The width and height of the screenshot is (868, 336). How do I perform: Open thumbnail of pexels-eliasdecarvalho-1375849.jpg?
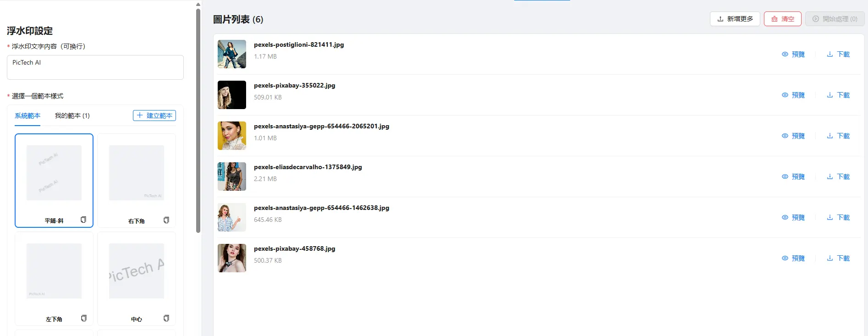pyautogui.click(x=232, y=176)
